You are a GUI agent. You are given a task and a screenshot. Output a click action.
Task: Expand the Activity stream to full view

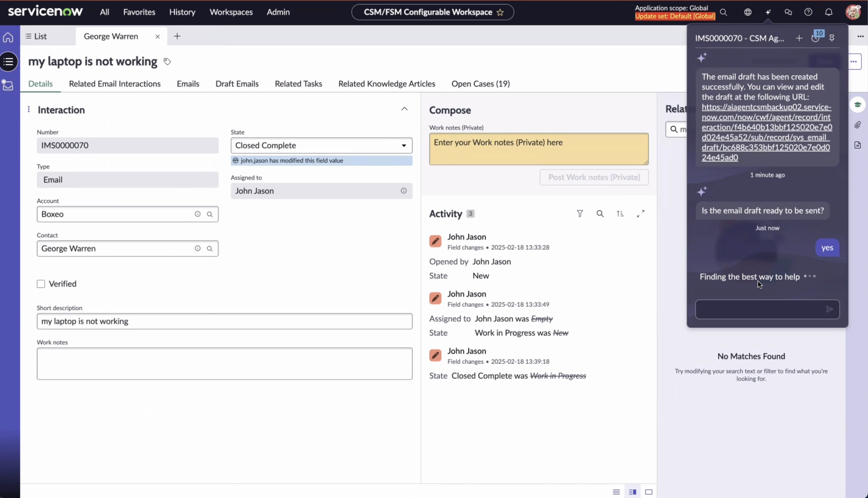pos(641,214)
